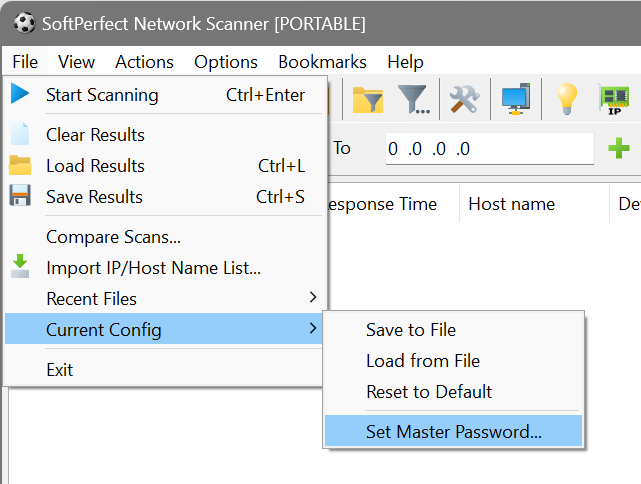Select Compare Scans... menu entry
Screen dimensions: 641x484
166,237
